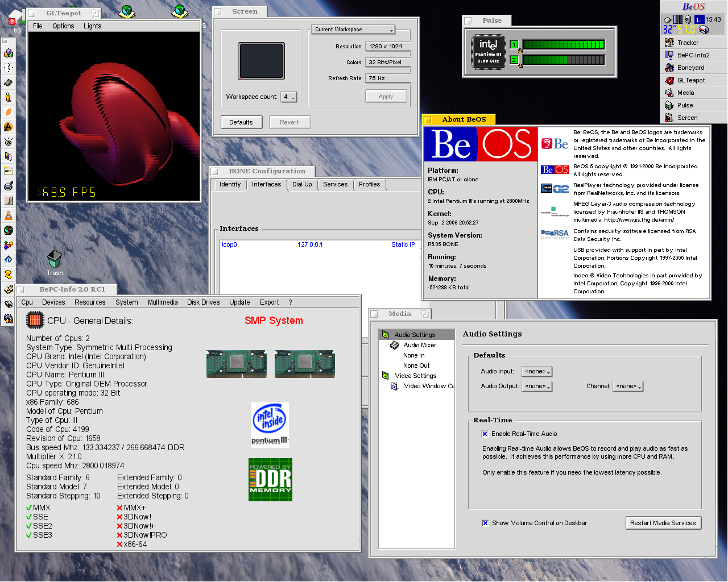Open the Audio Input dropdown

pos(537,371)
